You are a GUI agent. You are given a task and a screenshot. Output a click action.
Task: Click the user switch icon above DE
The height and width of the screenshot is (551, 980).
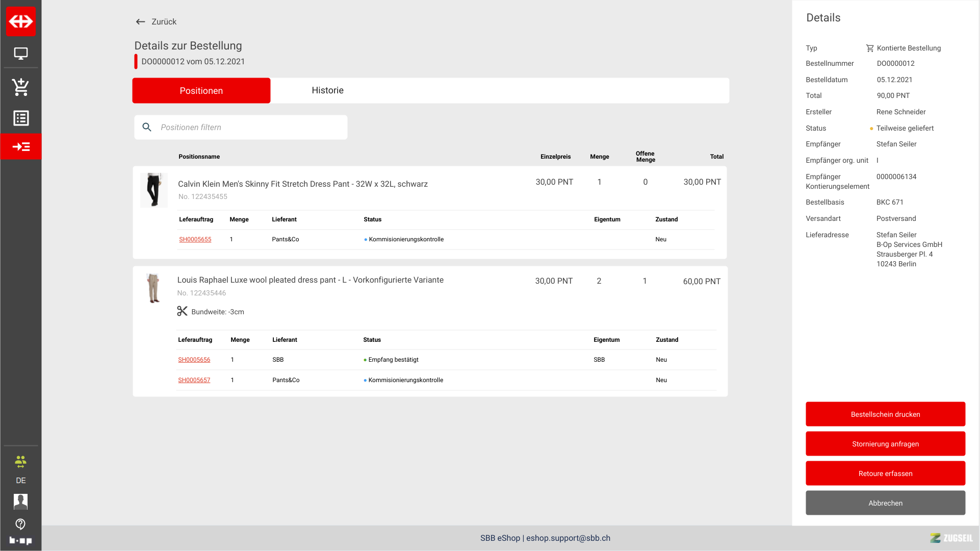(x=21, y=462)
